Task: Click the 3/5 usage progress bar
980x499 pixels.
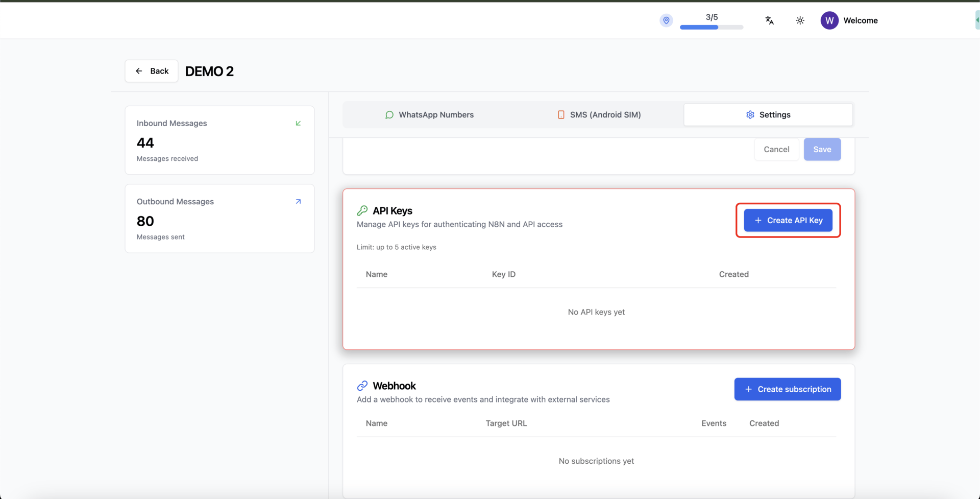Action: coord(712,27)
